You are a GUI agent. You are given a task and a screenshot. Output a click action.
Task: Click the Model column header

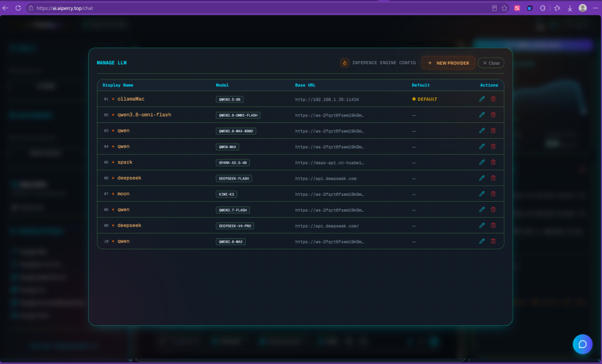(x=222, y=85)
